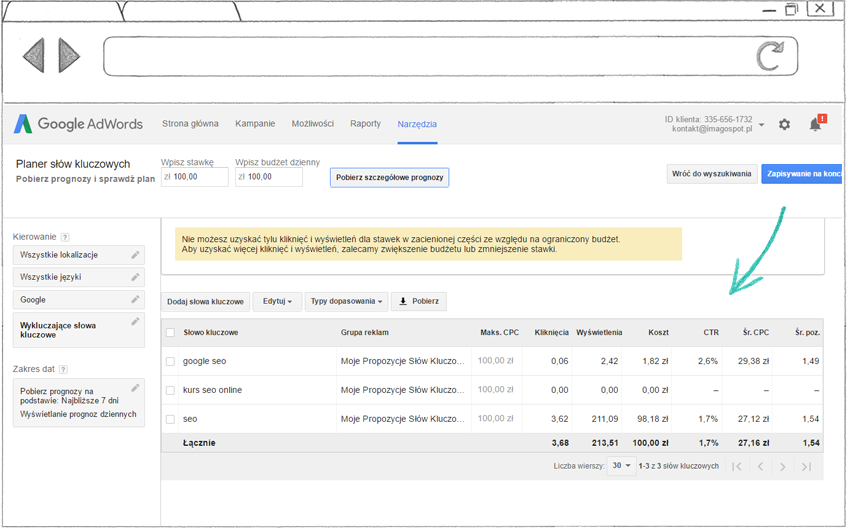Image resolution: width=848 pixels, height=529 pixels.
Task: Edit Wszystkie języki with pencil icon
Action: point(135,277)
